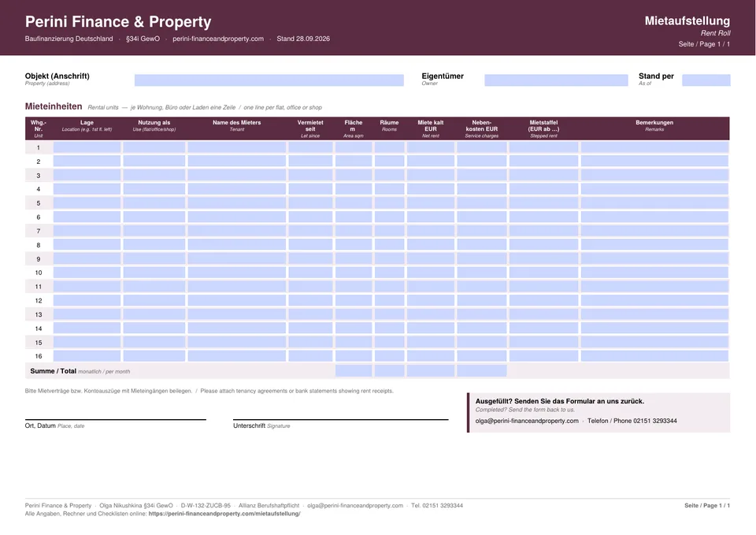Click the Fläche field in row 9

354,258
